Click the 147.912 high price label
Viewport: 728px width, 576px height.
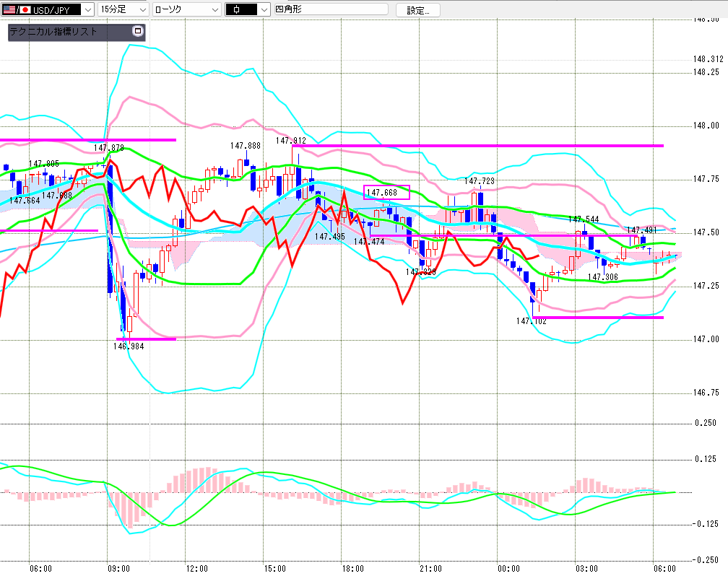pyautogui.click(x=291, y=141)
